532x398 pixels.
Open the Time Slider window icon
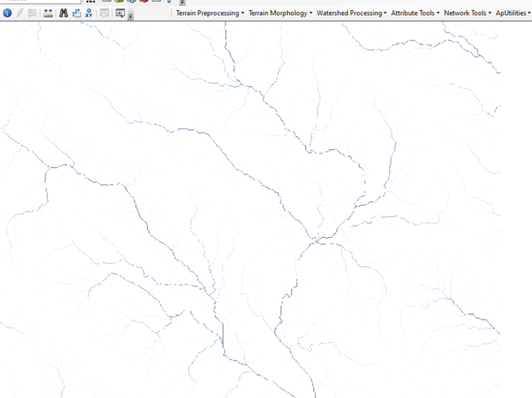[x=104, y=13]
